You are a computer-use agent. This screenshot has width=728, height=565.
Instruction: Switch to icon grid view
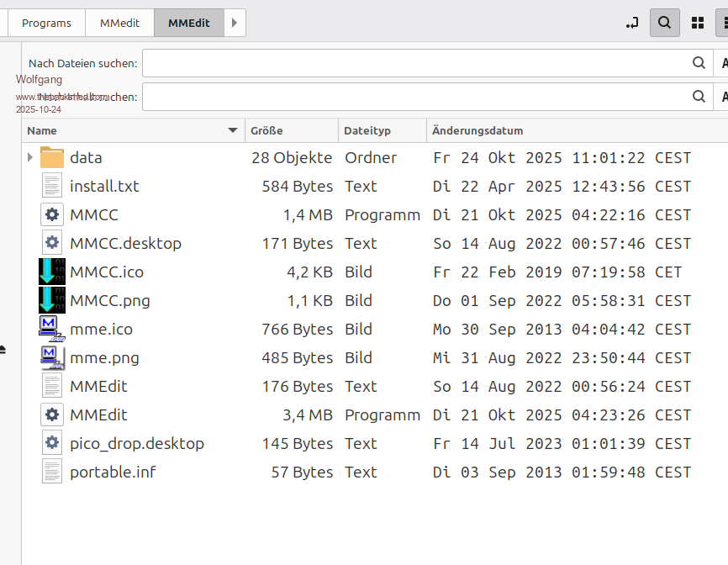coord(697,23)
